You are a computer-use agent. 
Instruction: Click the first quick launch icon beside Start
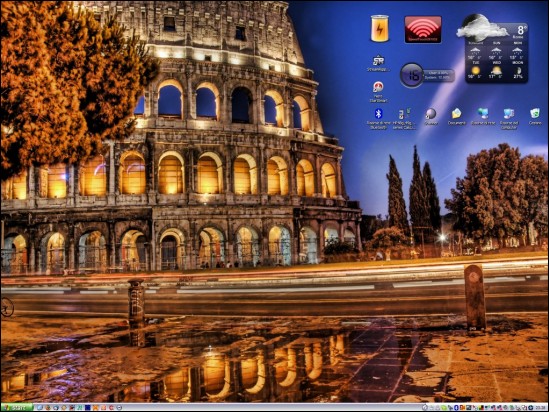coord(40,407)
